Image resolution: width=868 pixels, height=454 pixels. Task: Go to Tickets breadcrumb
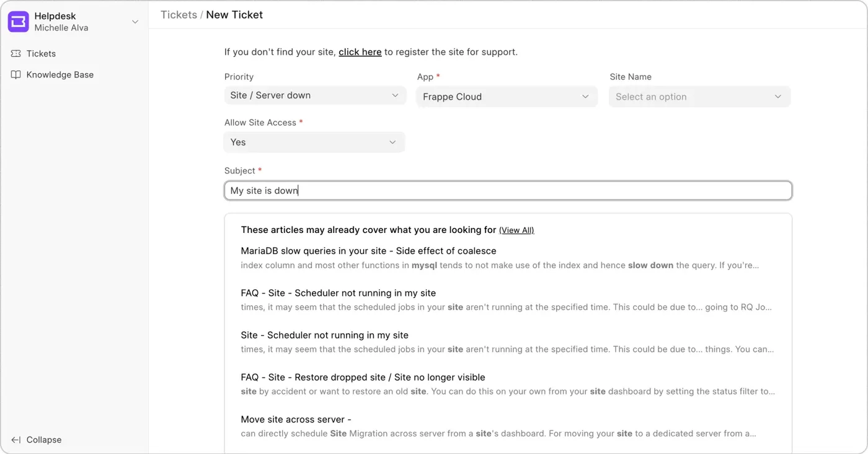[179, 15]
